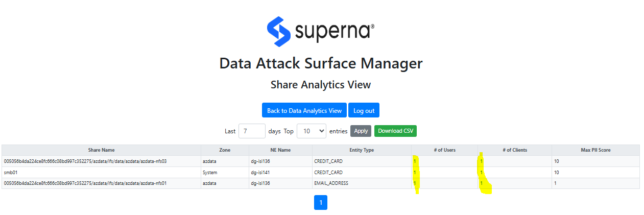644x215 pixels.
Task: Focus the Last days input field
Action: tap(252, 131)
